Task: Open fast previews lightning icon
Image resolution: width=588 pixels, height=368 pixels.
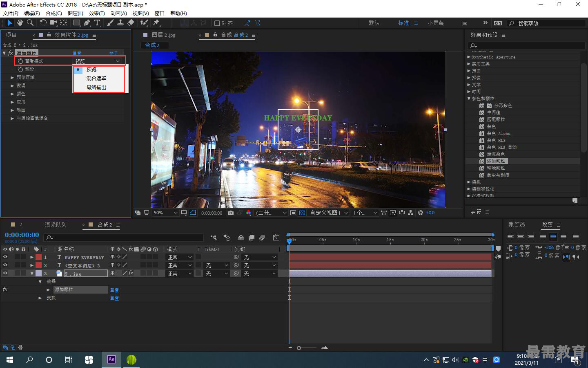Action: (393, 213)
